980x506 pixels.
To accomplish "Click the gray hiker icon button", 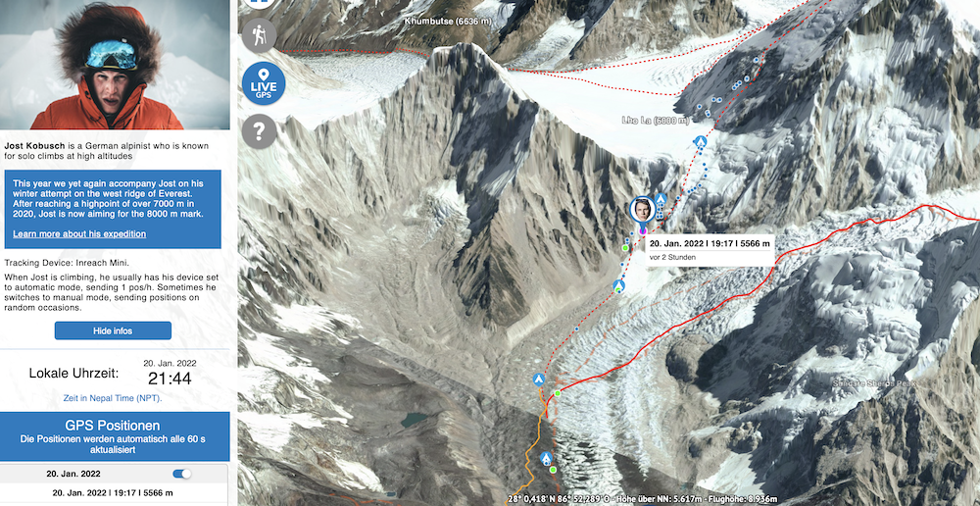I will pos(260,34).
